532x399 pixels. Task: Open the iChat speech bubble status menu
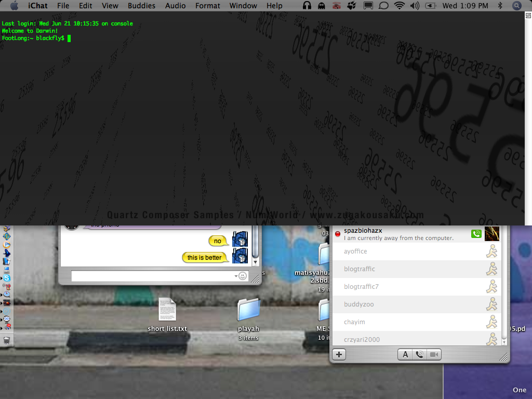[x=383, y=6]
